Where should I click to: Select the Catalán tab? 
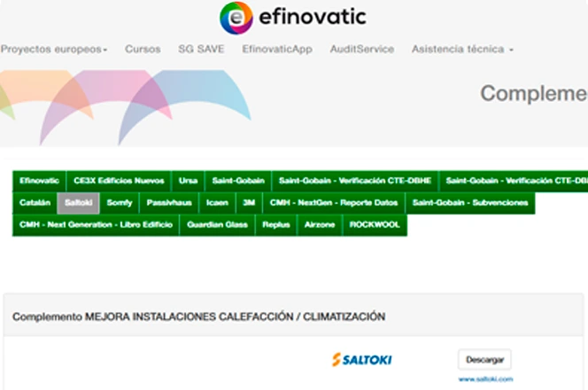(x=35, y=203)
